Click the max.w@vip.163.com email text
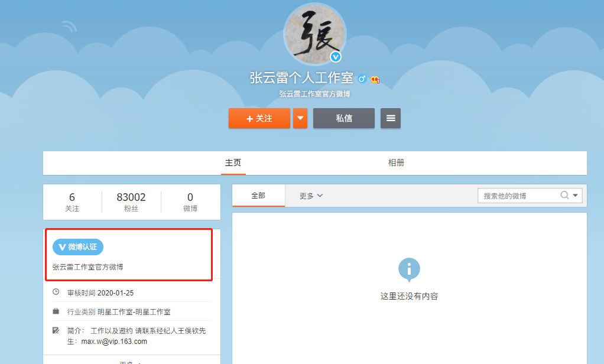Image resolution: width=604 pixels, height=364 pixels. pos(114,342)
